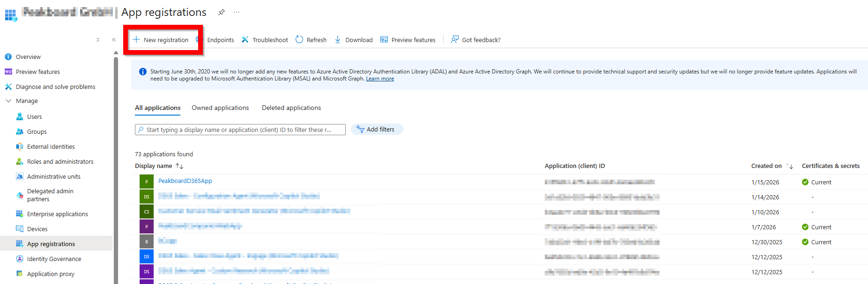The height and width of the screenshot is (284, 868).
Task: Pin the App registrations page
Action: point(222,12)
